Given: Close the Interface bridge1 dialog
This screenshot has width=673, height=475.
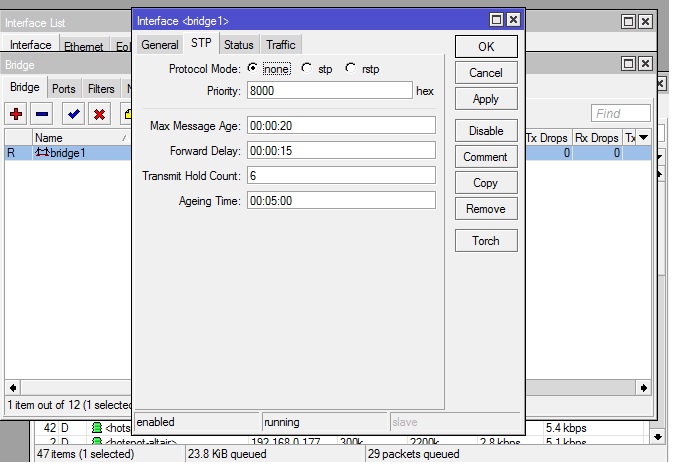Looking at the screenshot, I should (x=513, y=20).
